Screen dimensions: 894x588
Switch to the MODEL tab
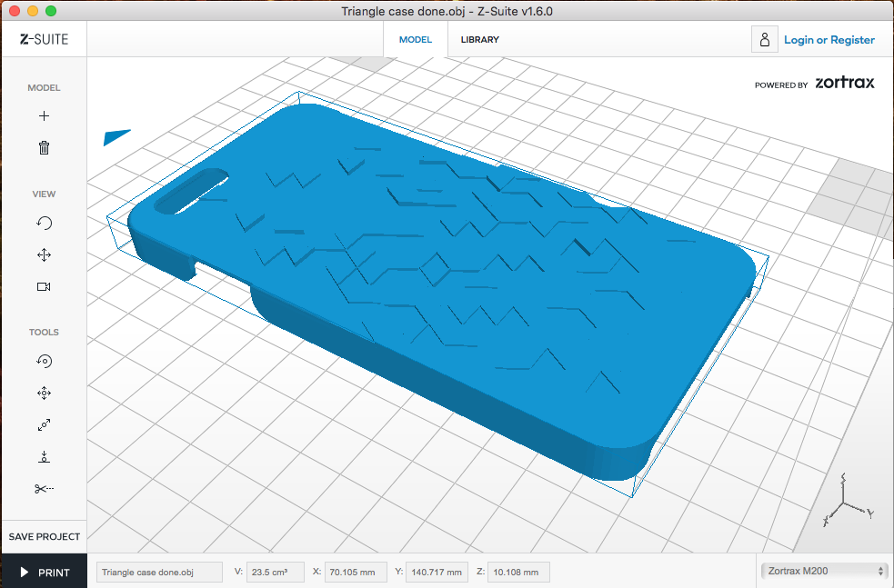[416, 40]
